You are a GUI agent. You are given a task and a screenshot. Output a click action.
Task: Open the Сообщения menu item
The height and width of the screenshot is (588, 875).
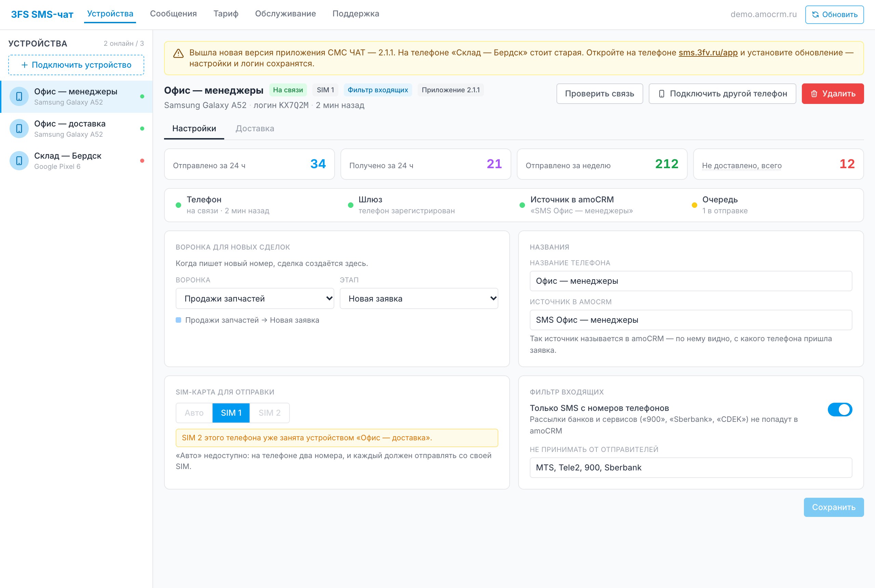173,14
